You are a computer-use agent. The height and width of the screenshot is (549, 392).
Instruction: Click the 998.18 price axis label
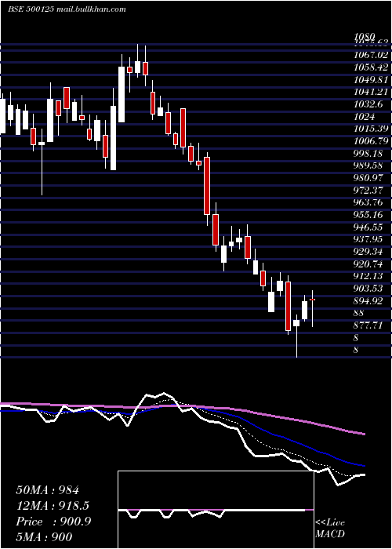coord(368,153)
